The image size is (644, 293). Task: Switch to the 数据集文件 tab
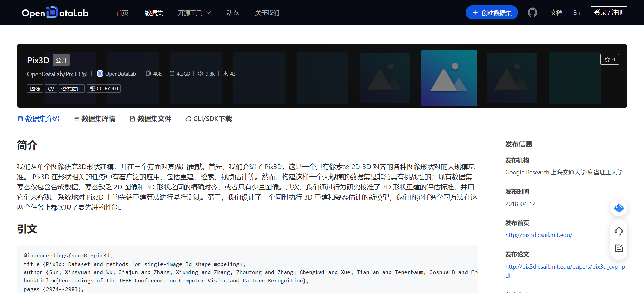(x=150, y=119)
